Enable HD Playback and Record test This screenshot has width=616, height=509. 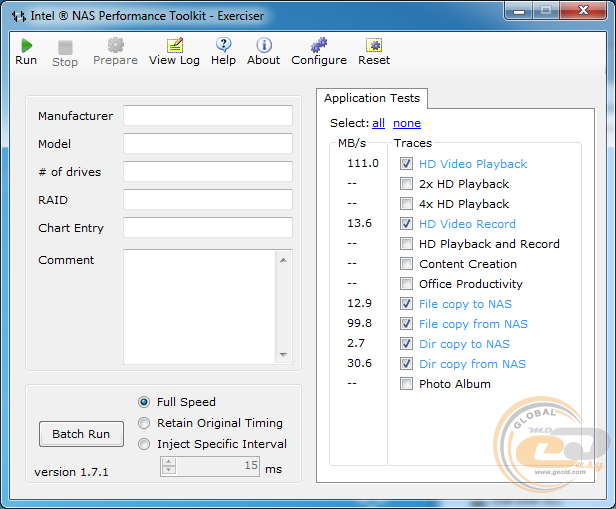(406, 244)
